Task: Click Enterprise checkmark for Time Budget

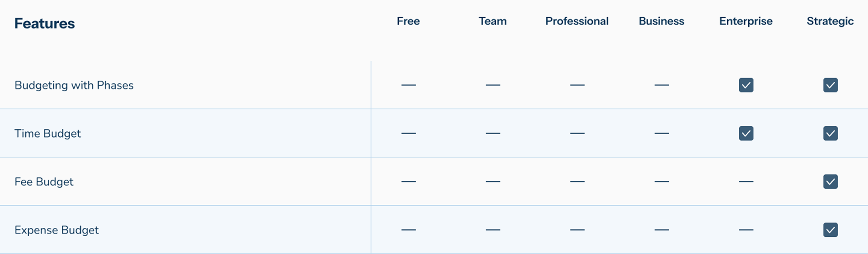Action: [x=746, y=133]
